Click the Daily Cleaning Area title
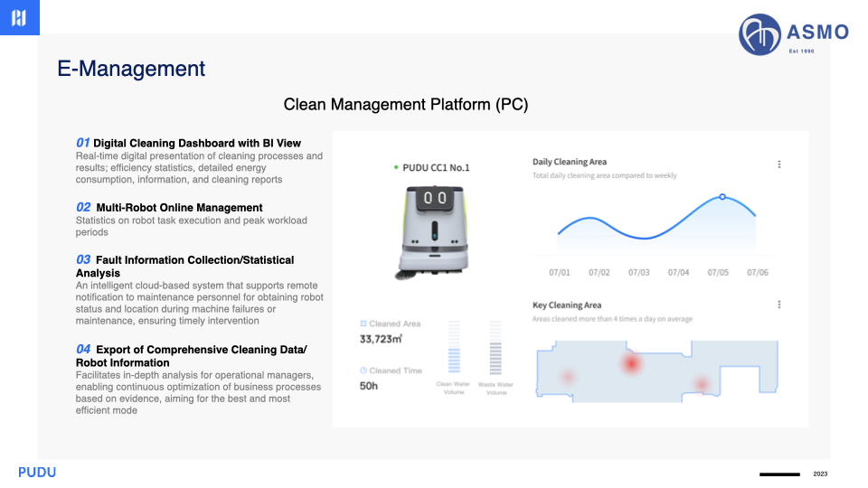 570,162
